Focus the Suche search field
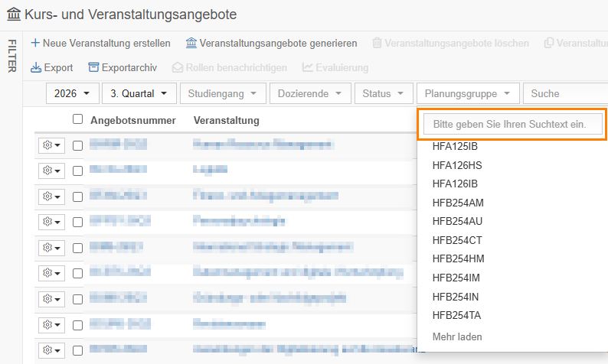This screenshot has height=364, width=608. click(x=565, y=93)
